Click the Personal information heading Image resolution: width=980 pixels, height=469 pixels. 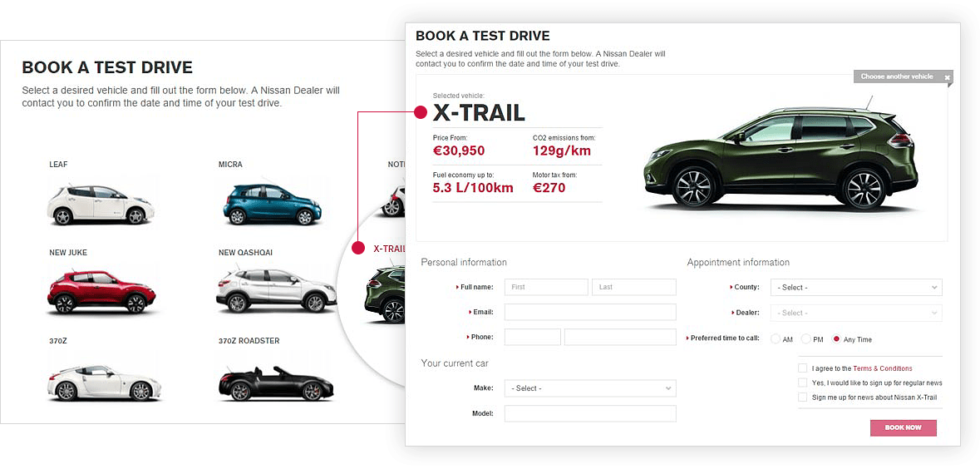[464, 262]
